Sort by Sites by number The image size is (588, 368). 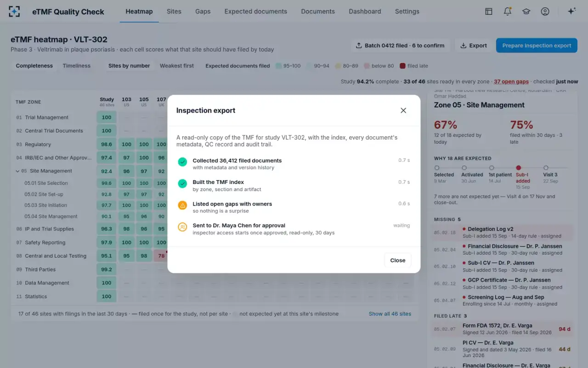pos(129,66)
